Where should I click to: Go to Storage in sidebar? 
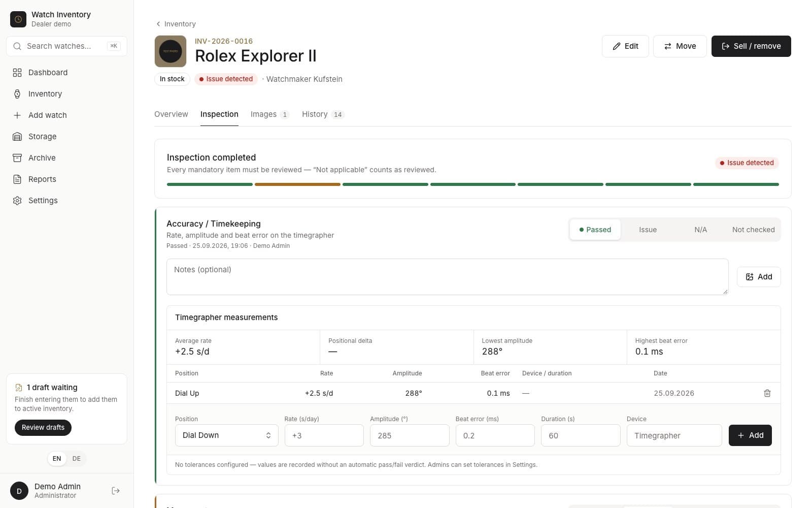[x=66, y=137]
